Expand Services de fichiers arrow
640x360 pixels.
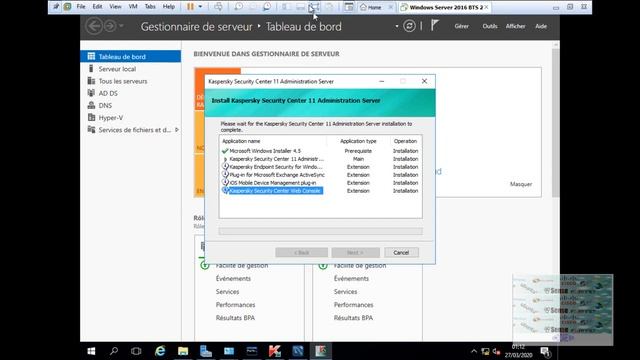pos(177,130)
